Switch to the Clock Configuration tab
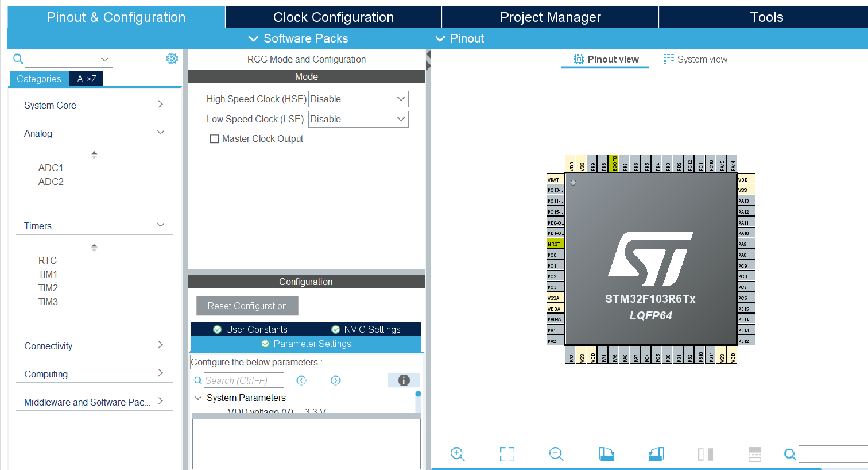This screenshot has height=470, width=868. click(334, 17)
